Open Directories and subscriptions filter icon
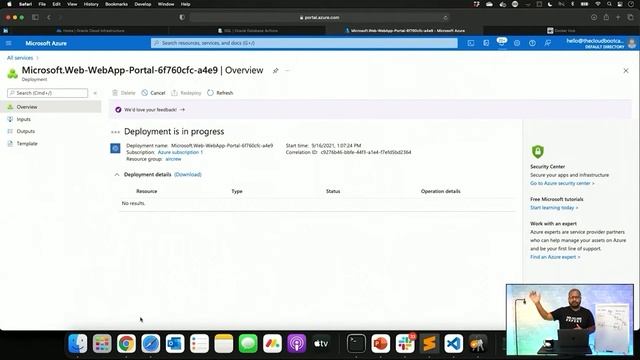The height and width of the screenshot is (360, 640). [x=486, y=43]
